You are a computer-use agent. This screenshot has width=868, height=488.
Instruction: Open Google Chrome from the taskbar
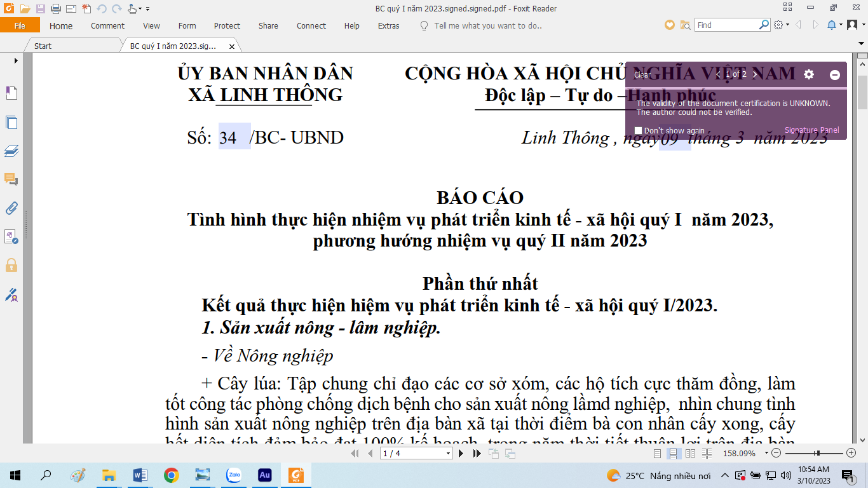[171, 475]
